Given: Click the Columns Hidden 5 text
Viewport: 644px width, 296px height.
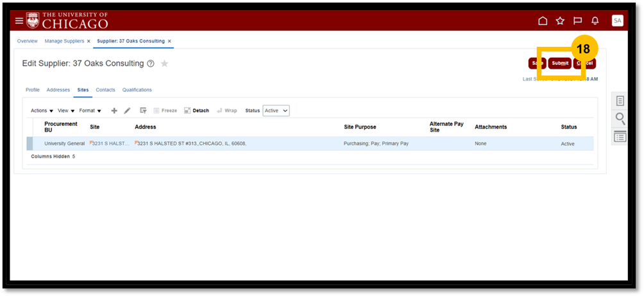Looking at the screenshot, I should (x=53, y=157).
